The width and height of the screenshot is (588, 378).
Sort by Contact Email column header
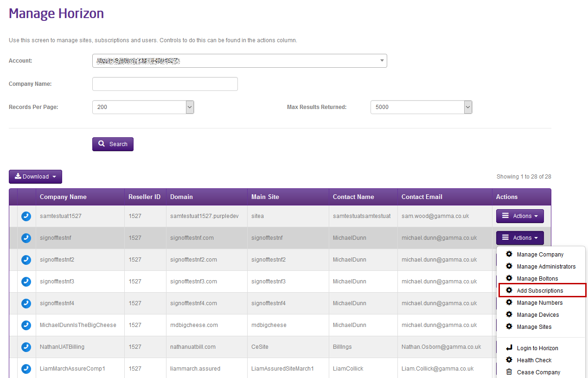tap(422, 197)
